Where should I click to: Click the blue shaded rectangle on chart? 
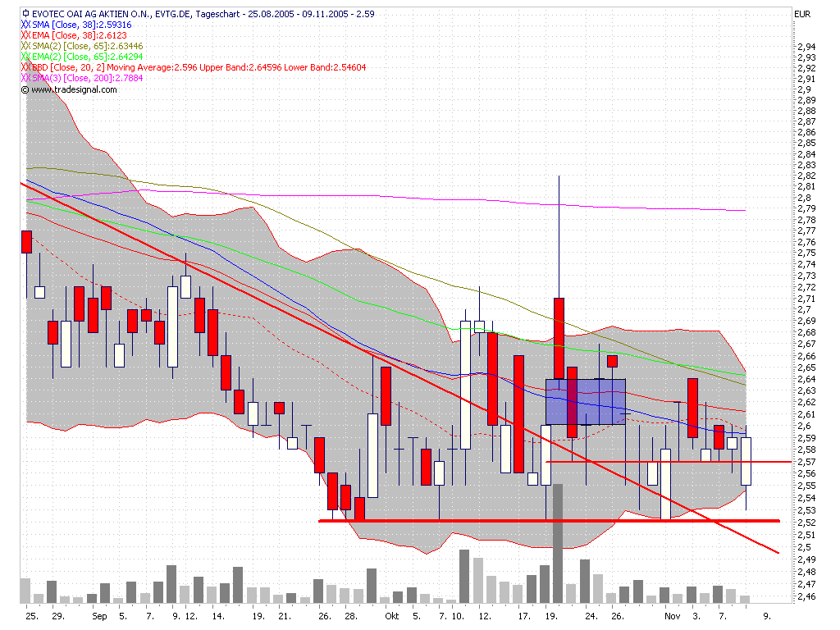[586, 401]
